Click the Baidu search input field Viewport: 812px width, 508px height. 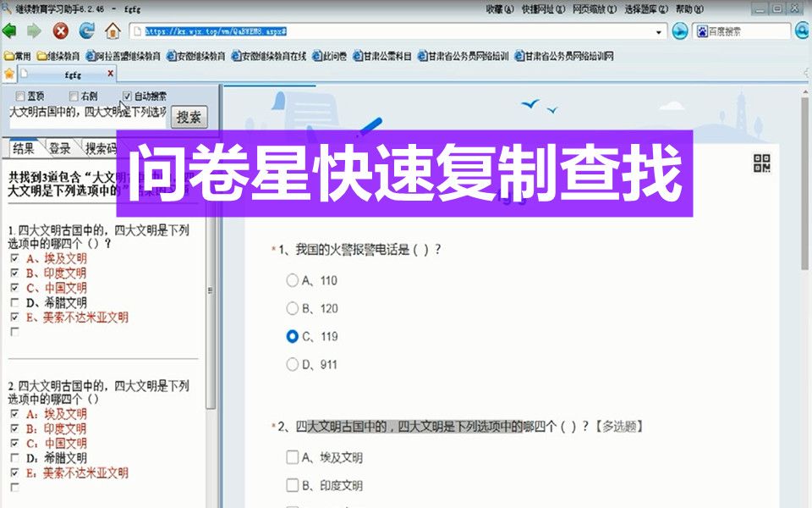744,30
